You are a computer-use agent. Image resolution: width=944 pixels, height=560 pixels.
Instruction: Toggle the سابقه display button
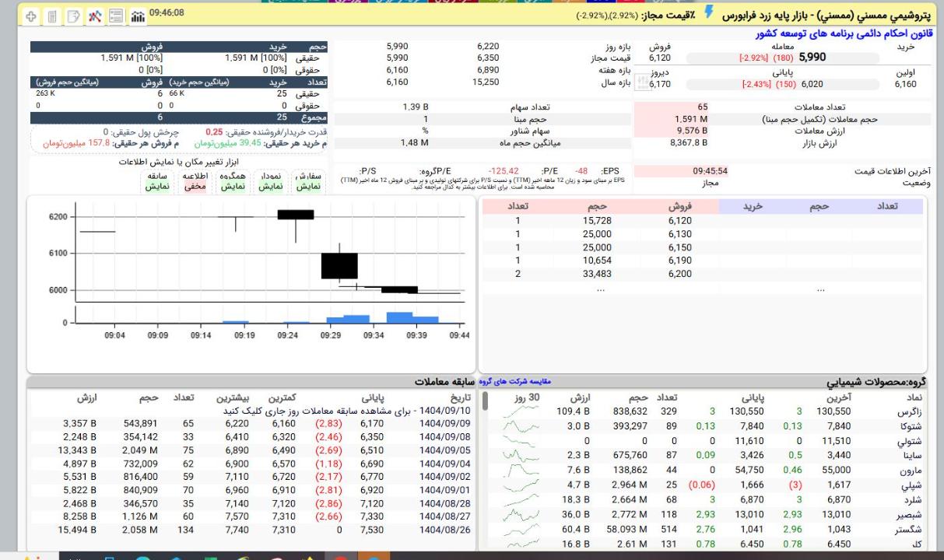coord(157,181)
